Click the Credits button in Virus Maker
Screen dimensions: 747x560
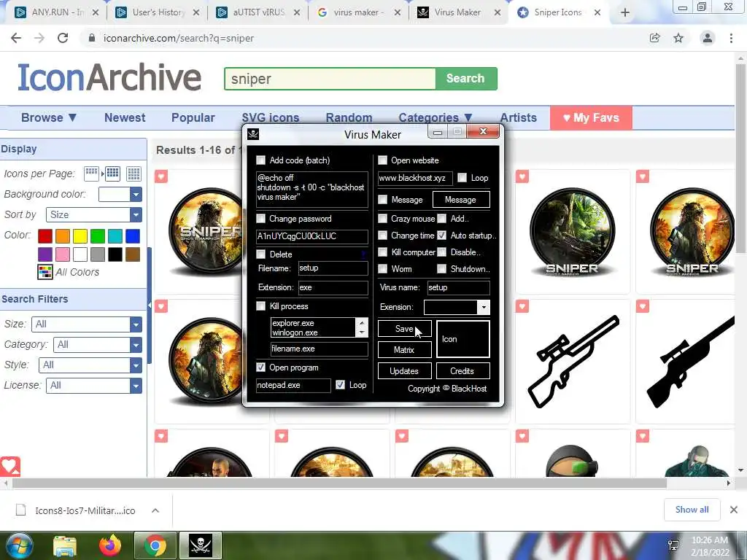(x=462, y=371)
